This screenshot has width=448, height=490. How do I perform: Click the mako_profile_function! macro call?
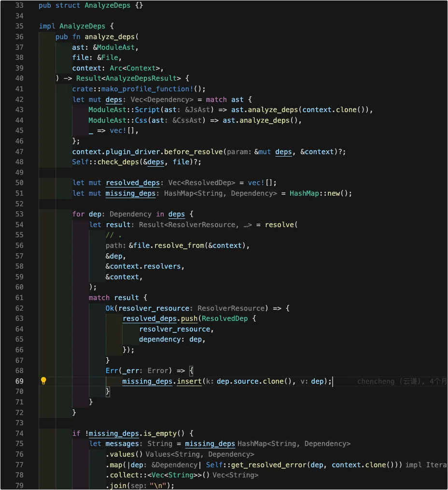tap(147, 89)
